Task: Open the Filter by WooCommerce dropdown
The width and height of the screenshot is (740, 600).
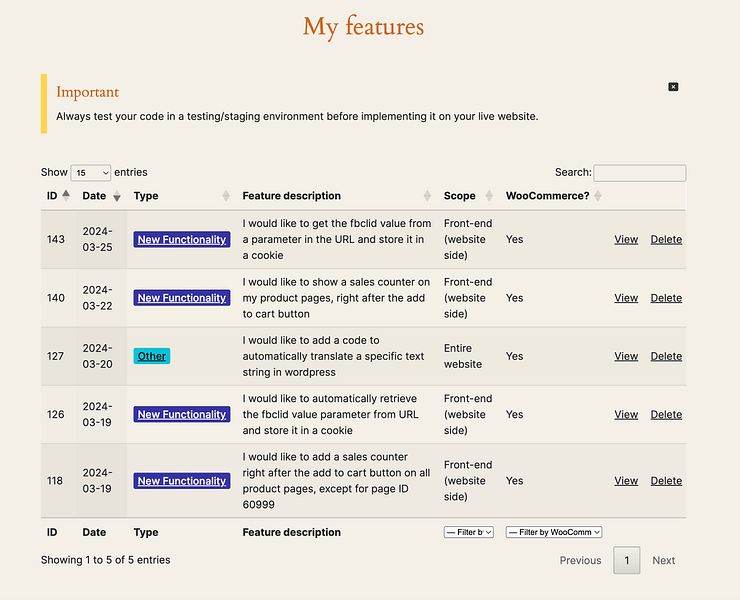Action: [553, 532]
